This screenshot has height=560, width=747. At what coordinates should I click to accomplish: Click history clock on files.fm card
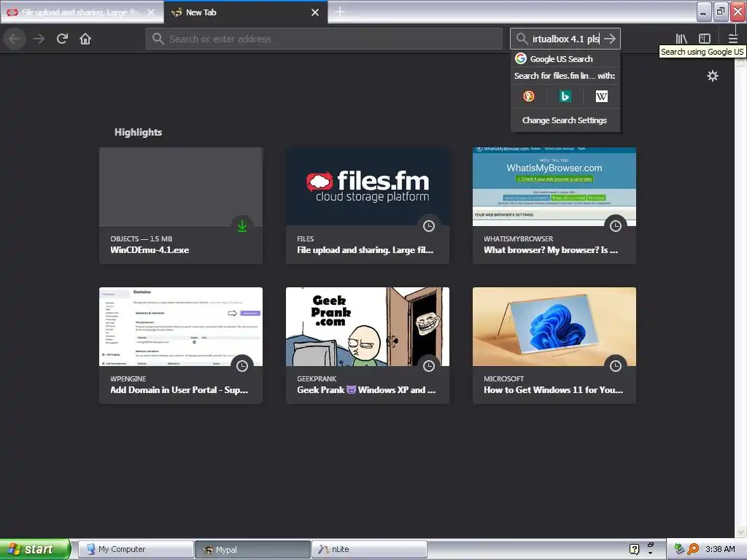[x=429, y=226]
